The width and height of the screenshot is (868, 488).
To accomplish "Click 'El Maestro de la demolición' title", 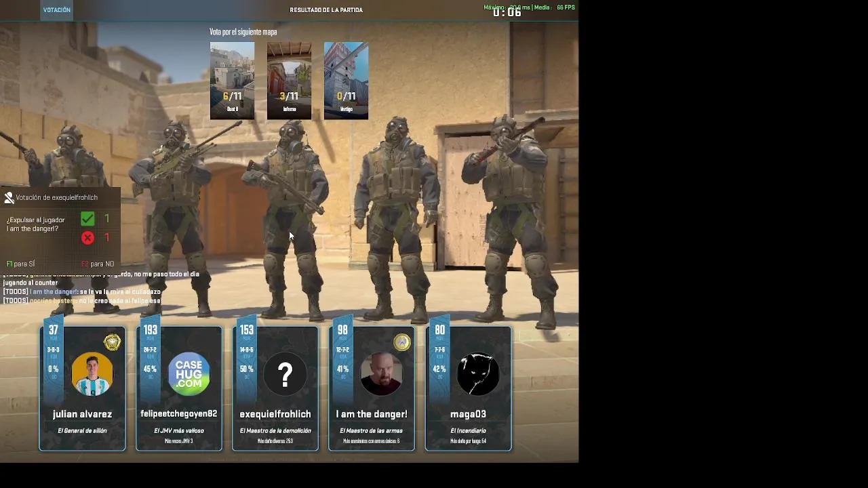I will click(x=275, y=431).
